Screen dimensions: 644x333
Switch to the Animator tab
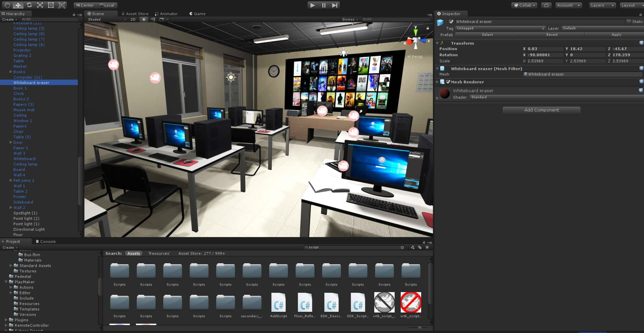(166, 14)
